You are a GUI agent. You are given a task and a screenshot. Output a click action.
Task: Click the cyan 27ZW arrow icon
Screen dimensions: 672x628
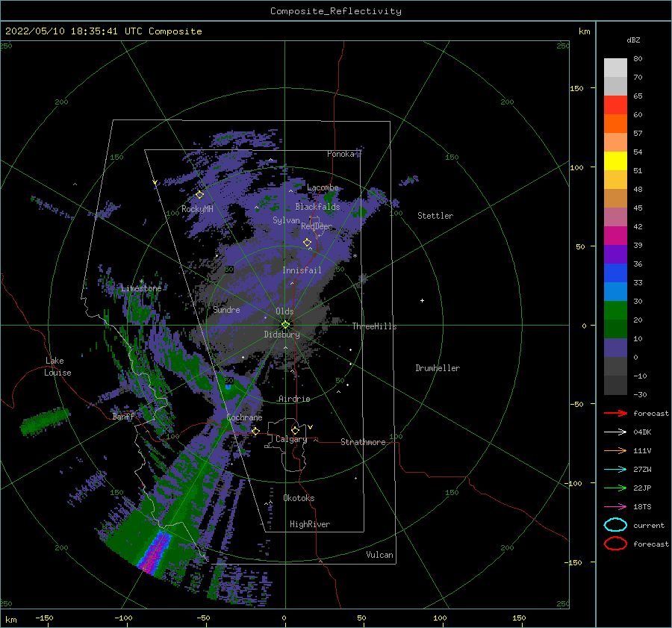point(615,470)
